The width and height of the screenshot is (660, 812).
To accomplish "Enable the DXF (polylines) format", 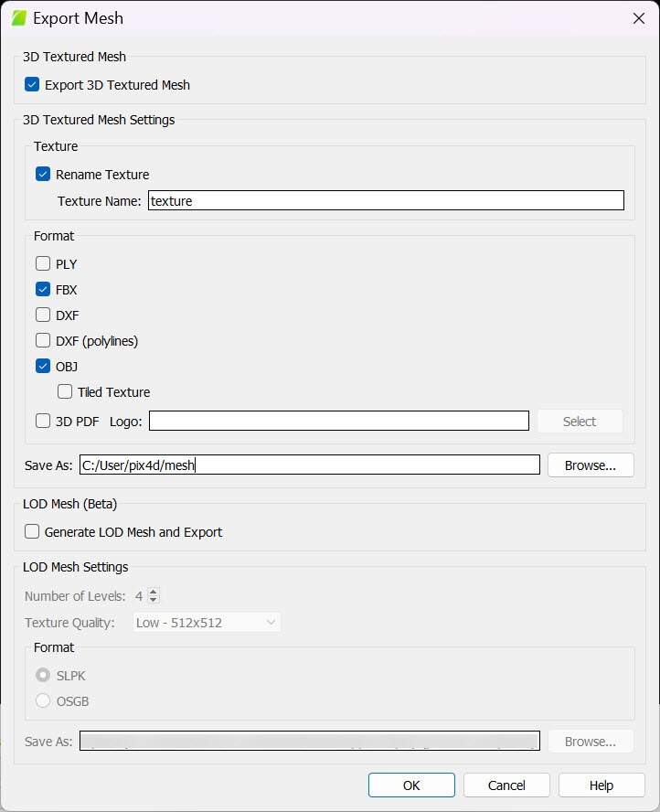I will 42,339.
